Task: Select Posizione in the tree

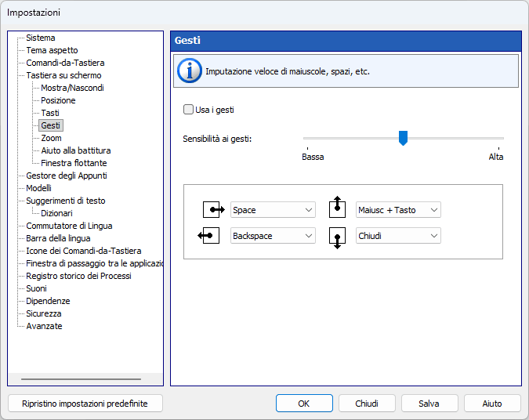Action: point(58,100)
